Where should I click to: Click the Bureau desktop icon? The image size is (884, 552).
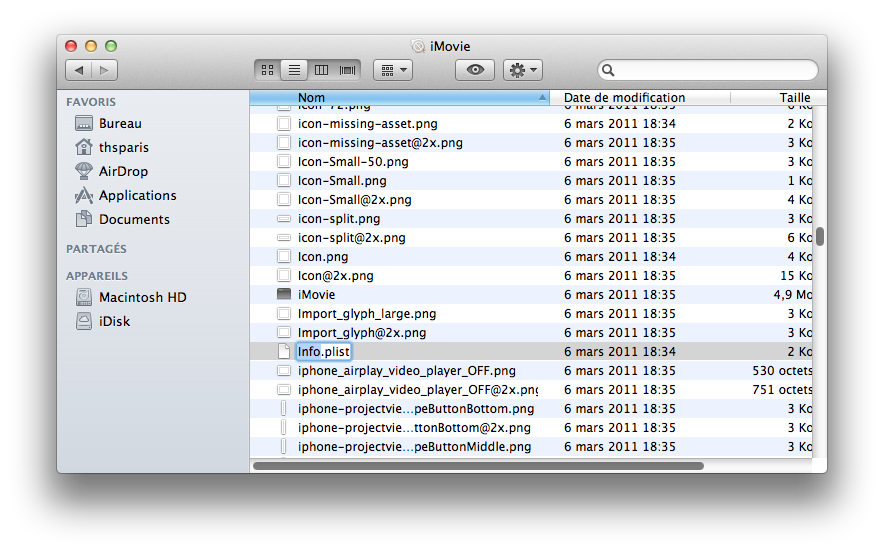[x=84, y=123]
